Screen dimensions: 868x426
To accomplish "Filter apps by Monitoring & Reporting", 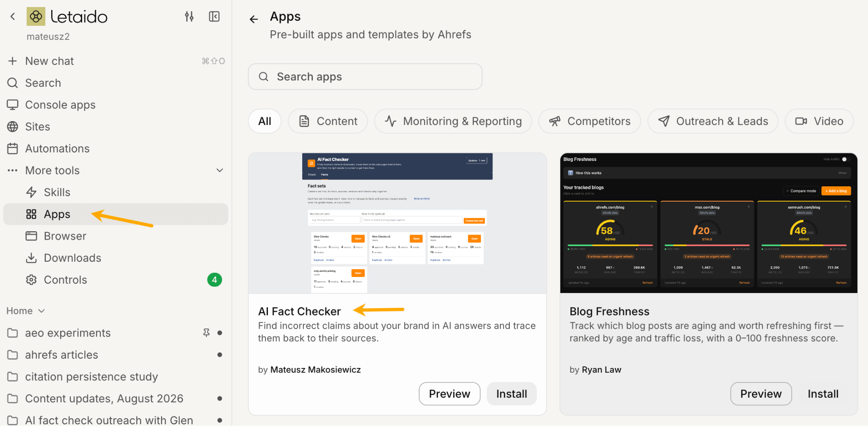I will (453, 121).
